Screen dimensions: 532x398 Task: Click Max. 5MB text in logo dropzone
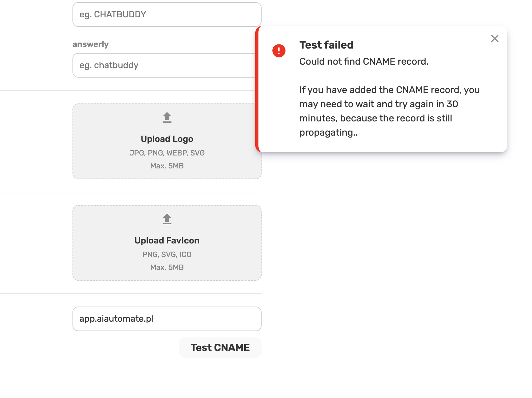(167, 166)
